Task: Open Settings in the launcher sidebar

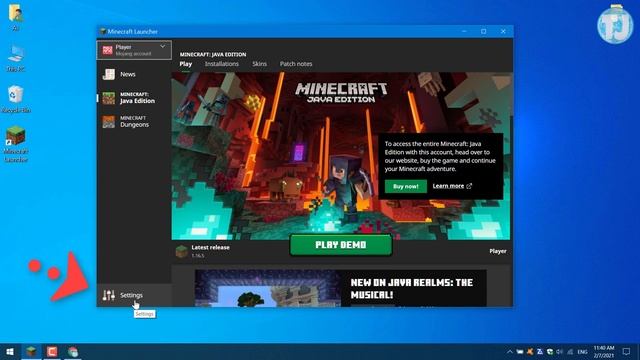Action: click(x=134, y=295)
